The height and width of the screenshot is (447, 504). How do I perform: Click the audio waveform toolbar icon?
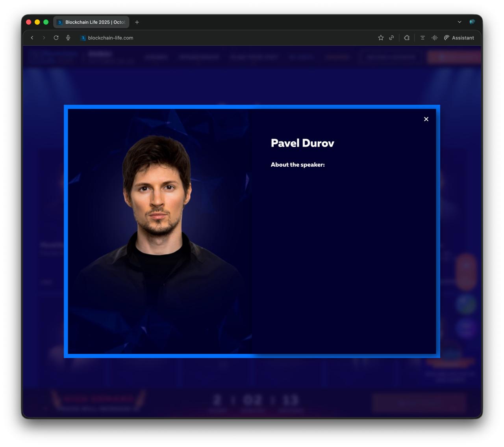[434, 38]
